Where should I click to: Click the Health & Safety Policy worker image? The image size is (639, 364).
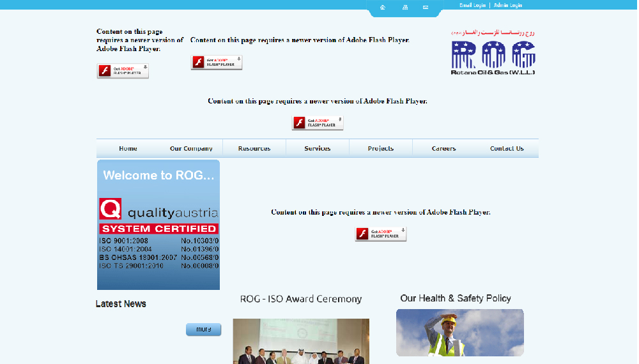click(459, 333)
